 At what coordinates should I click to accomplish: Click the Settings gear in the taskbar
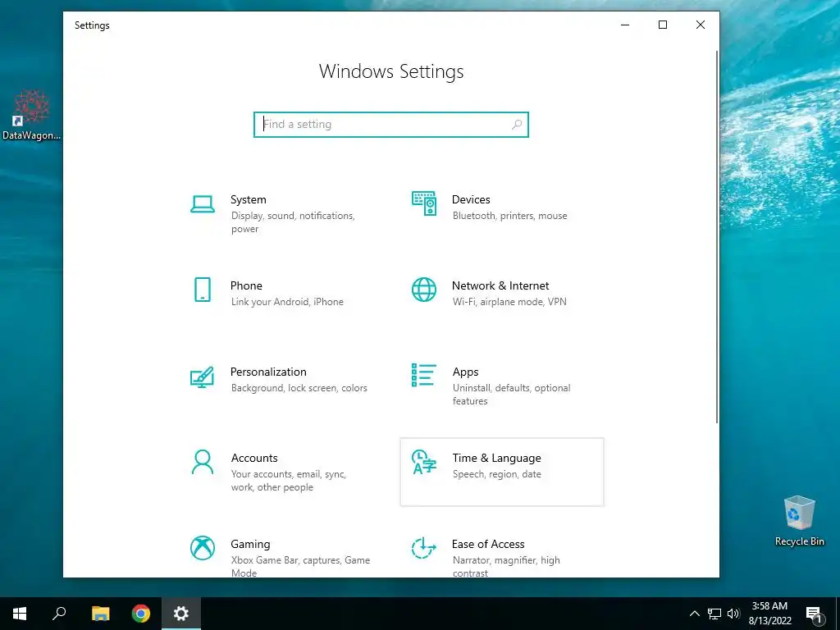click(181, 614)
